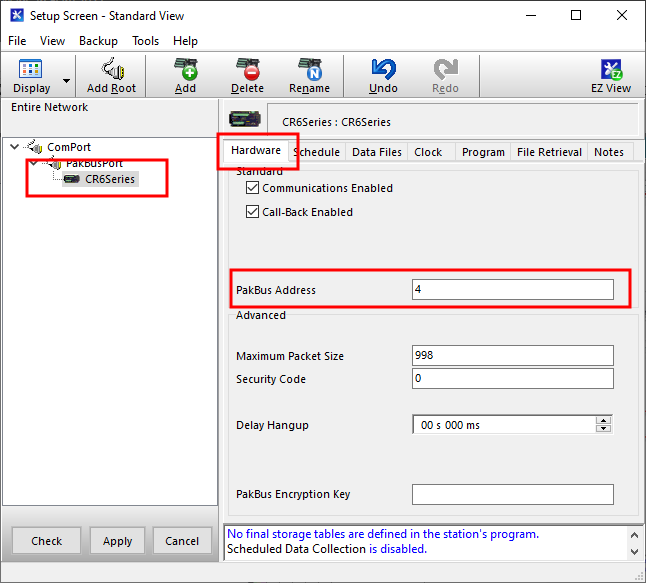The height and width of the screenshot is (583, 646).
Task: Click the Security Code field
Action: pyautogui.click(x=513, y=379)
